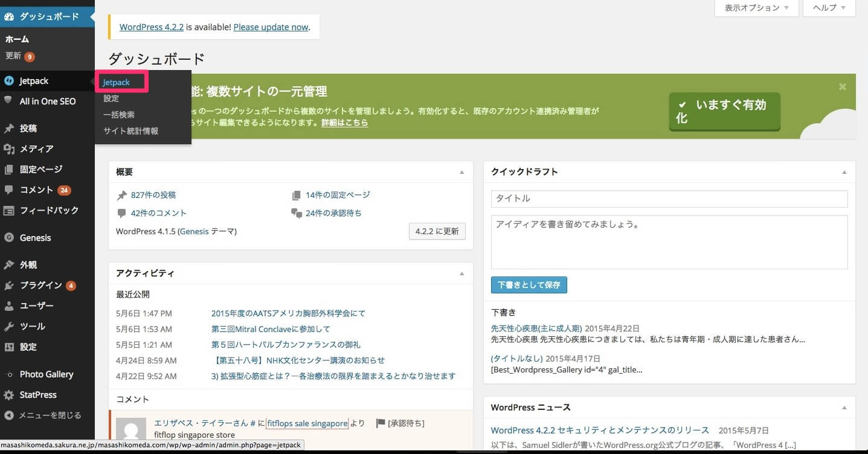This screenshot has width=868, height=454.
Task: Click the StatPress gear icon
Action: coord(9,395)
